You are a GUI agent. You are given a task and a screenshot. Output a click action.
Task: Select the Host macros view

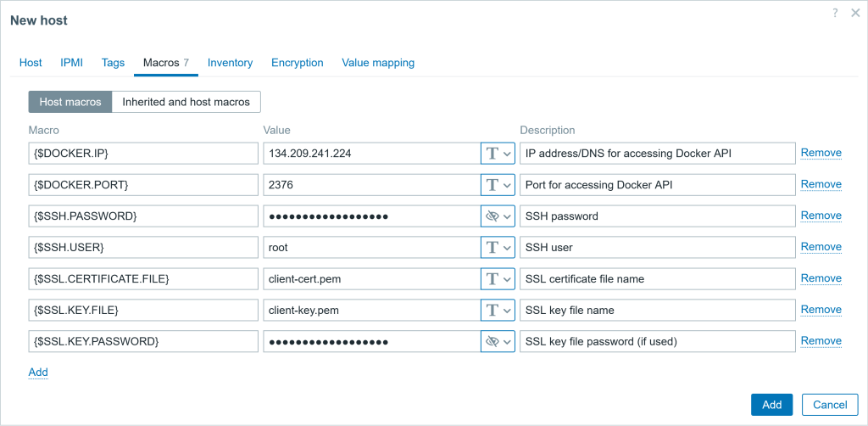70,102
